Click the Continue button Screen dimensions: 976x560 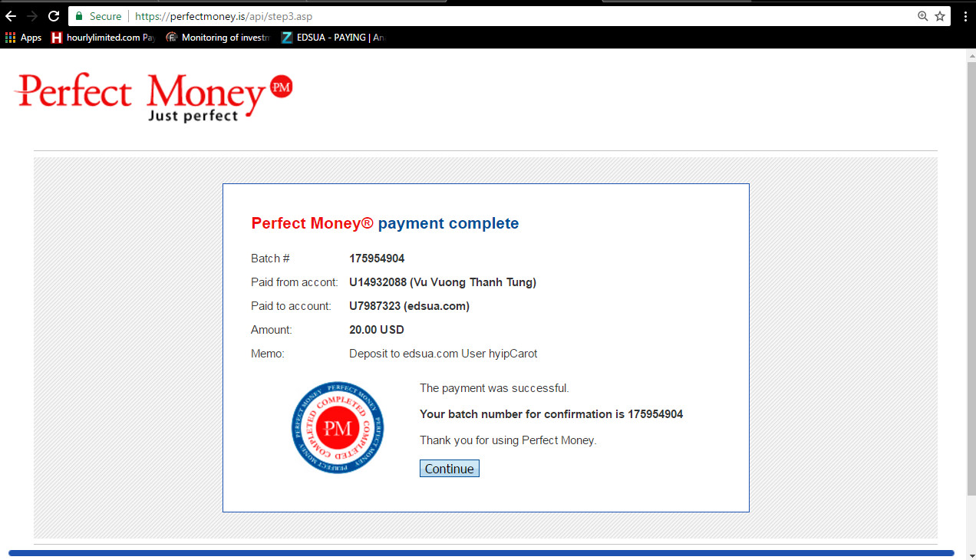(450, 469)
